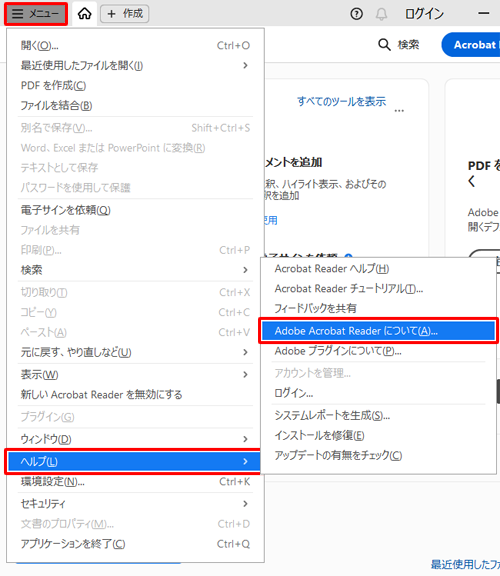Select アップデートの有無をチェック(C)
500x576 pixels.
[378, 455]
